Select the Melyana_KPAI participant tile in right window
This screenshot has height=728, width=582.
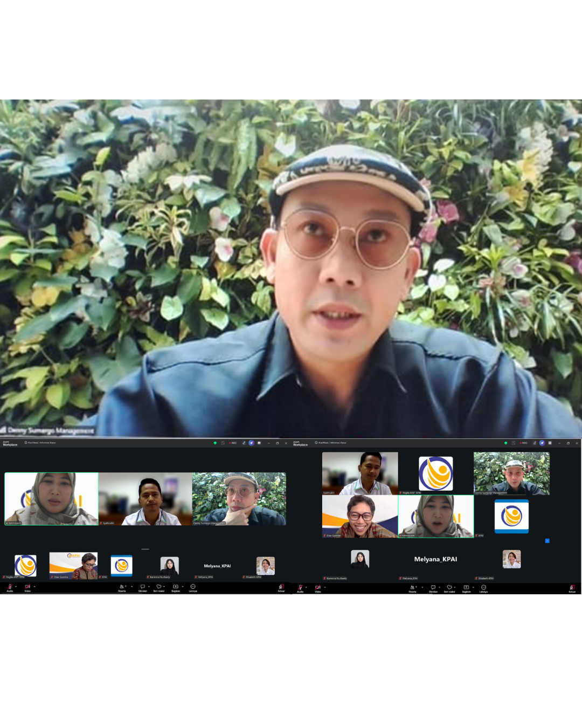(x=435, y=560)
